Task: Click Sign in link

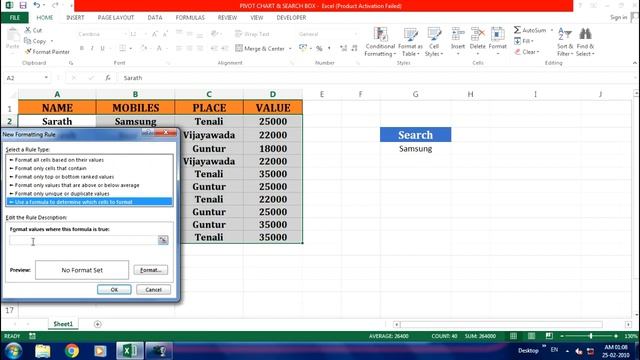Action: [x=618, y=17]
